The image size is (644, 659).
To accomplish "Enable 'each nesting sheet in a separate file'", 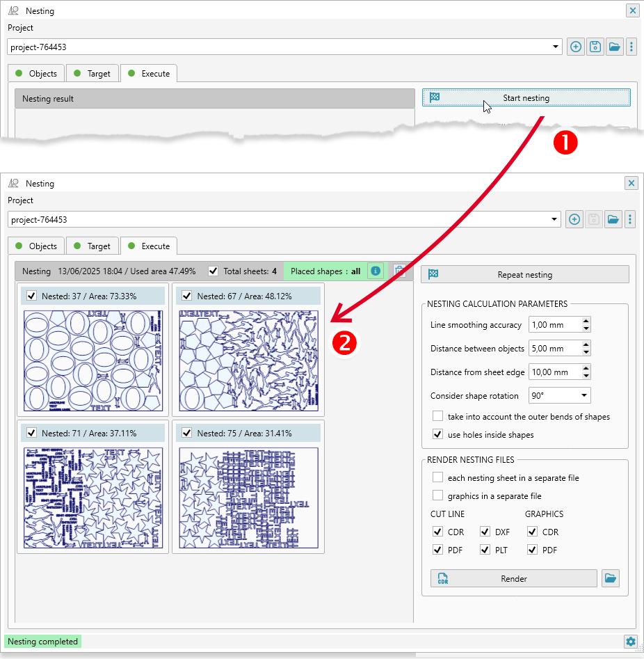I will pos(438,477).
